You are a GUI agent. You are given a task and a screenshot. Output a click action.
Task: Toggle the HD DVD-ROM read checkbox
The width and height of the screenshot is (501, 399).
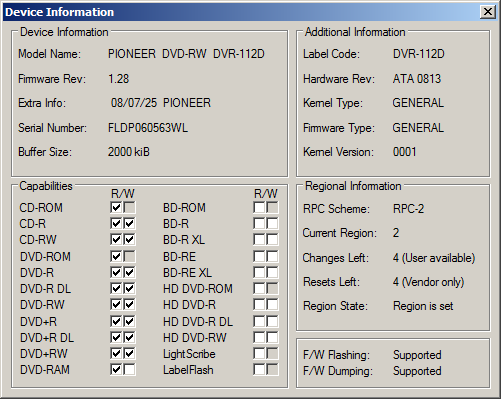point(259,288)
